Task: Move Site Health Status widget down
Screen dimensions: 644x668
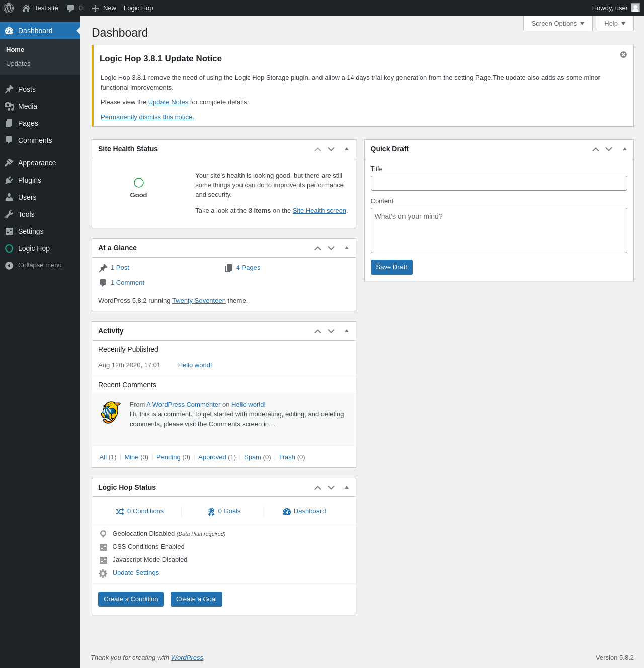Action: coord(331,149)
